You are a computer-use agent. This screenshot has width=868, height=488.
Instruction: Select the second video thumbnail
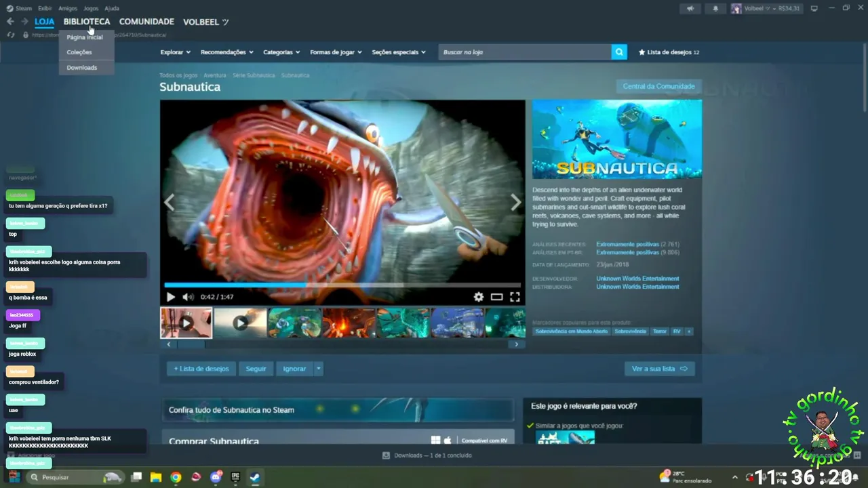coord(240,323)
